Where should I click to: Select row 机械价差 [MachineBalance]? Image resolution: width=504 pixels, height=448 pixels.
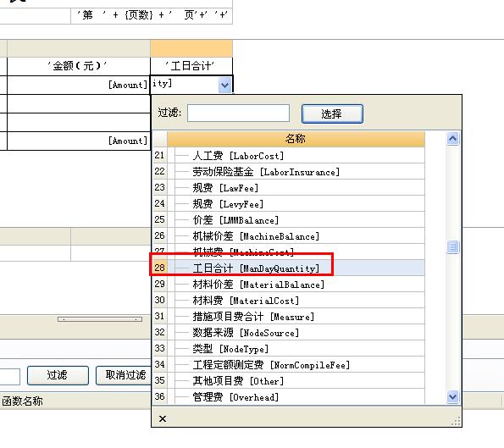[296, 236]
